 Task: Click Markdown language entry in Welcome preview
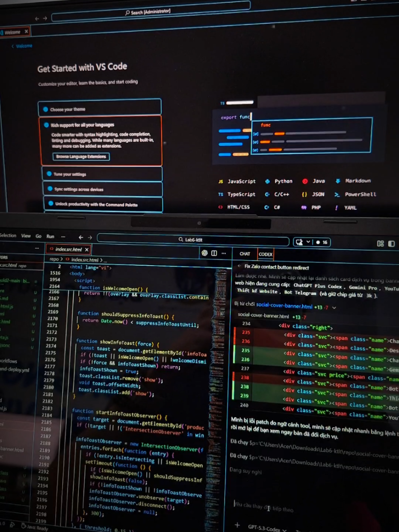tap(353, 181)
